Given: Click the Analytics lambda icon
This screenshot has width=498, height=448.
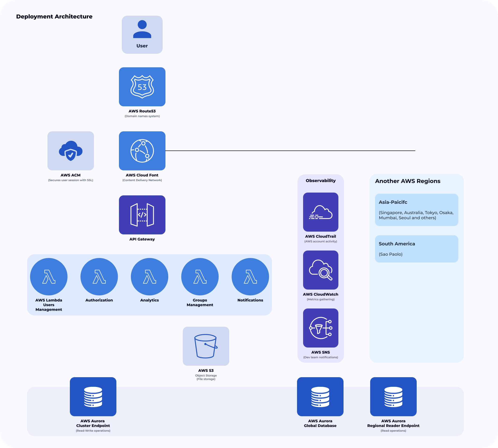Looking at the screenshot, I should pos(149,277).
